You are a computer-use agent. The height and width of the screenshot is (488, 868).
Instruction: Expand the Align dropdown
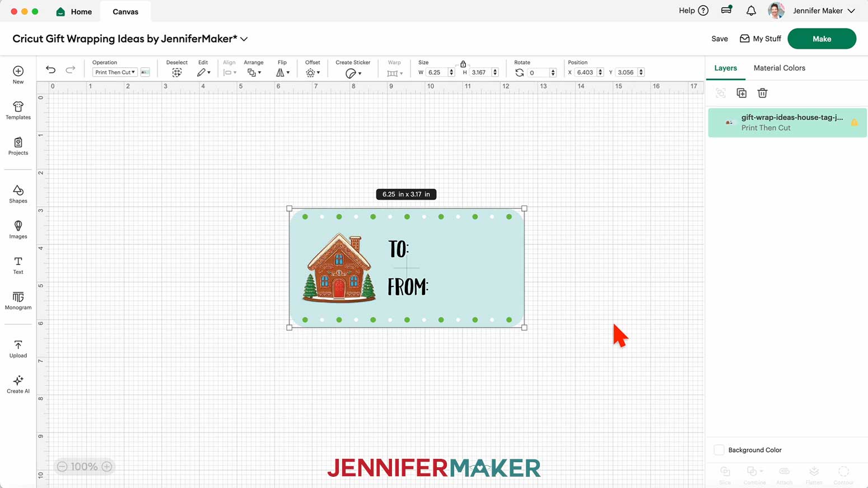click(x=230, y=73)
